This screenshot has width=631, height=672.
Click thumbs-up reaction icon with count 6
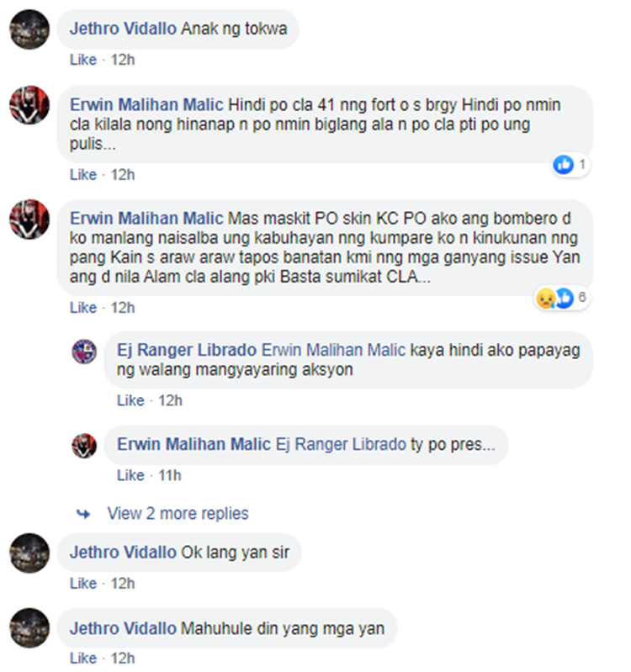(565, 298)
